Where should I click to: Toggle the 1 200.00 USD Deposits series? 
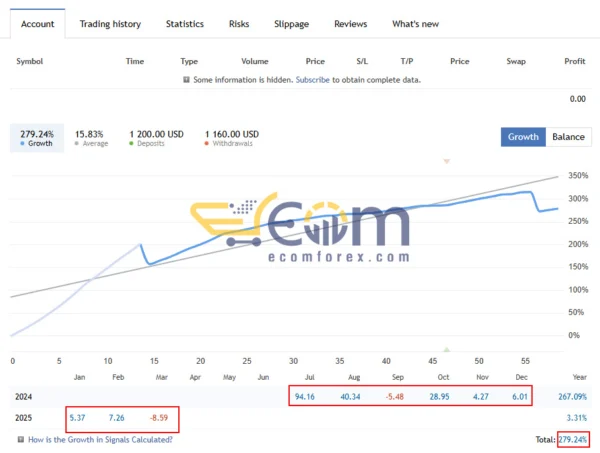(156, 138)
